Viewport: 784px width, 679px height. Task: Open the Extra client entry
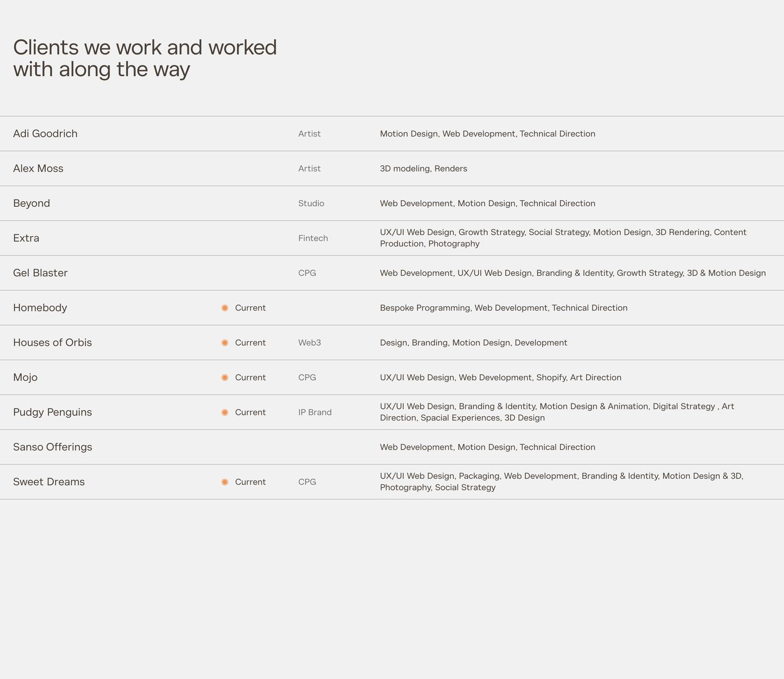pos(26,238)
